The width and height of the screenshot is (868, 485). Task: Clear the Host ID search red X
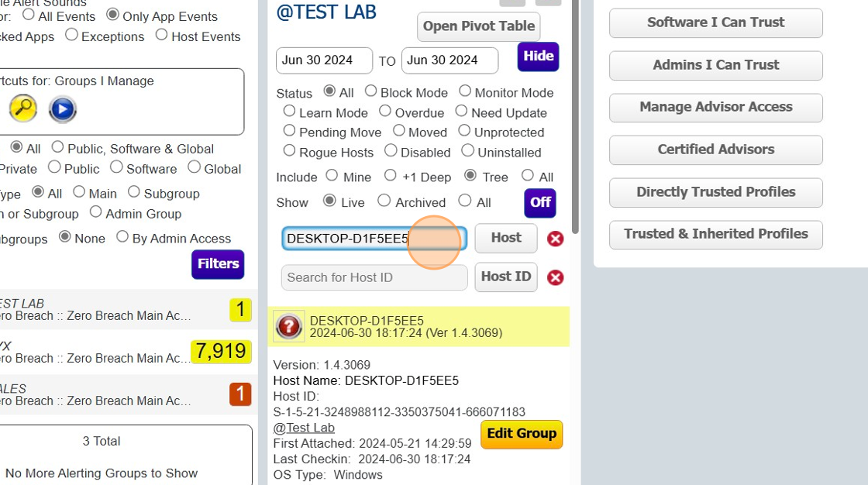pyautogui.click(x=555, y=277)
